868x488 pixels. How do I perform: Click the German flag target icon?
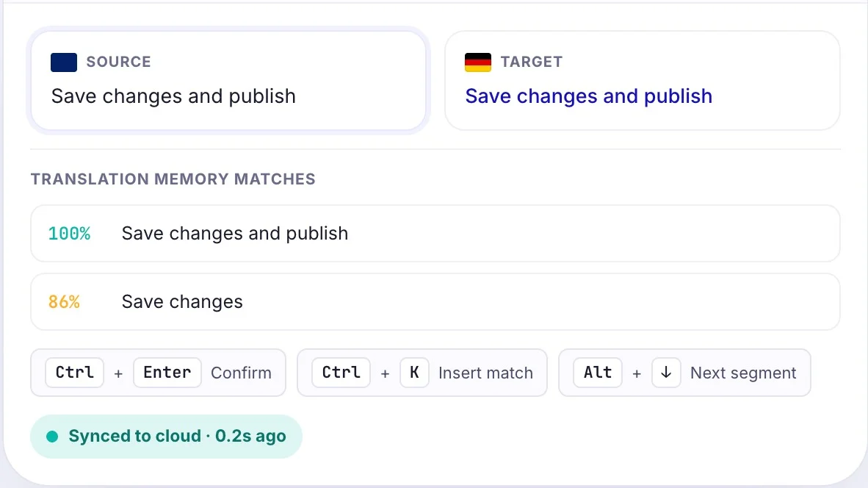click(478, 62)
